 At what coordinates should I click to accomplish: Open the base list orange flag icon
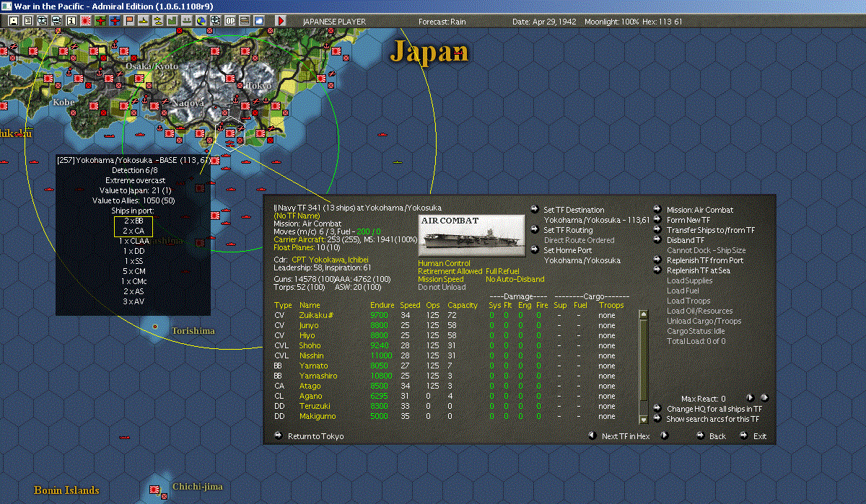pos(130,21)
